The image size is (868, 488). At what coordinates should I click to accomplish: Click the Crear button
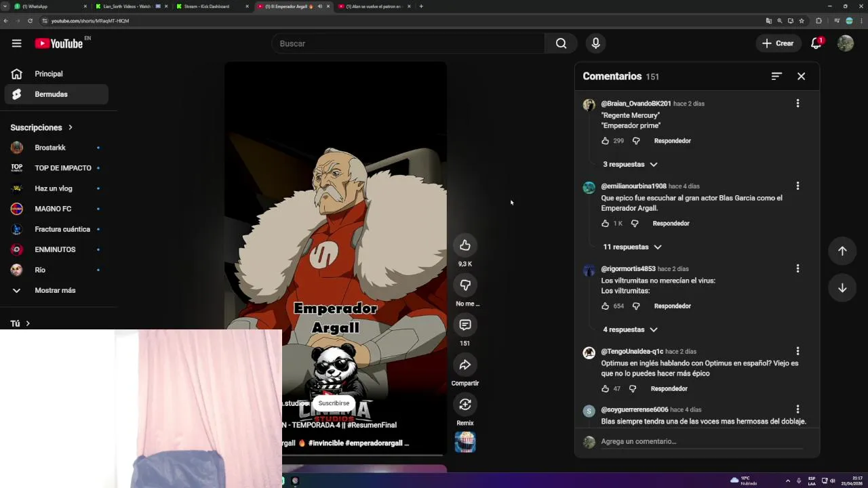click(778, 43)
